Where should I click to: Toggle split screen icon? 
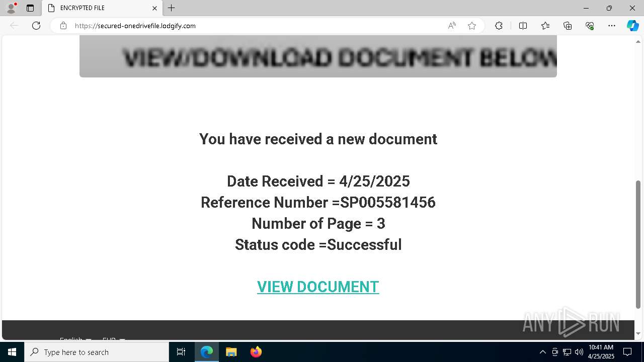coord(523,26)
